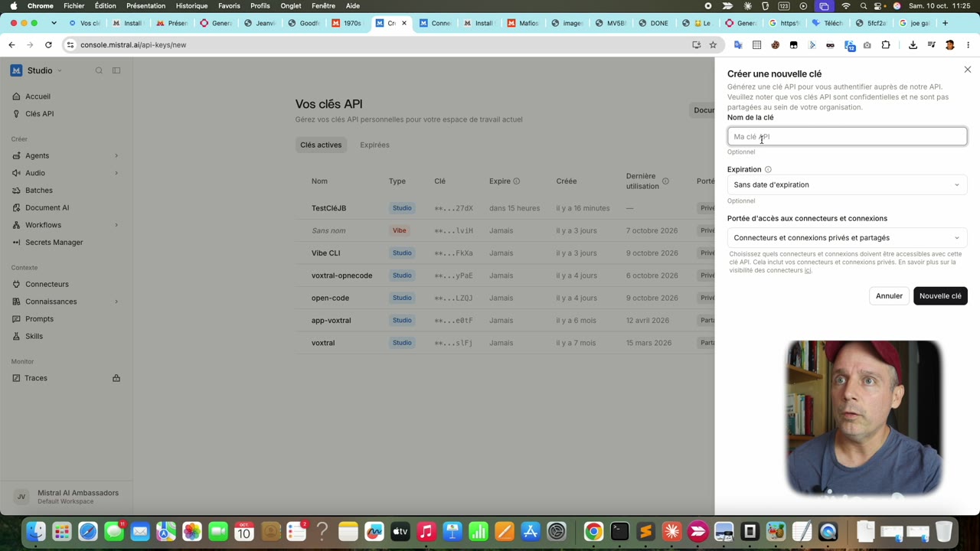The width and height of the screenshot is (980, 551).
Task: Expand the Audio submenu chevron
Action: point(116,173)
